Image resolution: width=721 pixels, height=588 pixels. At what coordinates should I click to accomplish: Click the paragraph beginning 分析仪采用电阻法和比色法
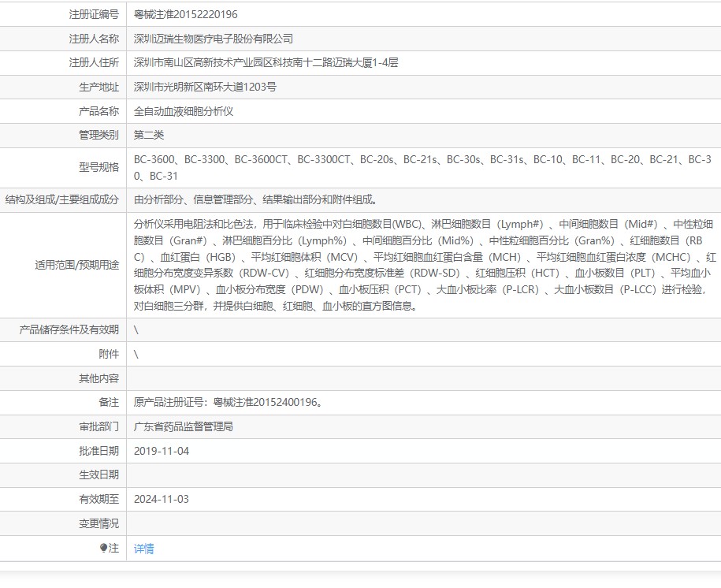(425, 265)
